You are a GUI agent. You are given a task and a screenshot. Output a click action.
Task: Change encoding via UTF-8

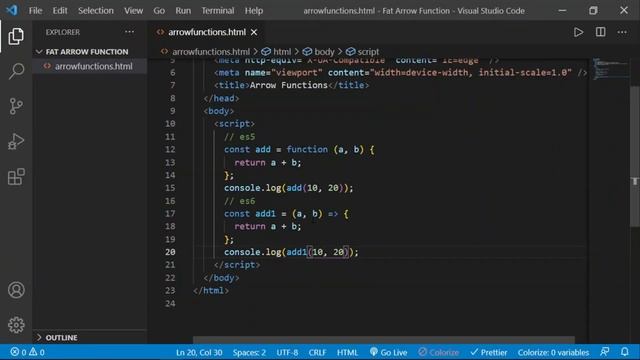coord(287,352)
